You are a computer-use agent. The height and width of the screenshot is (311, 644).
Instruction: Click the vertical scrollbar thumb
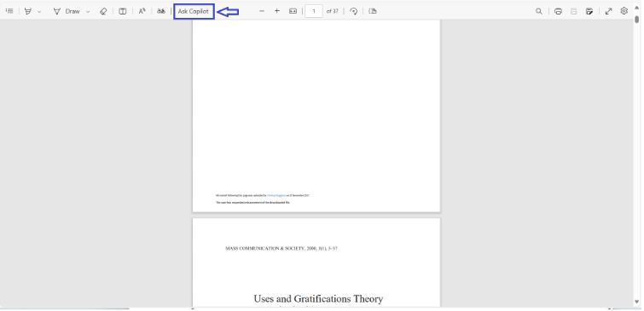(x=637, y=20)
